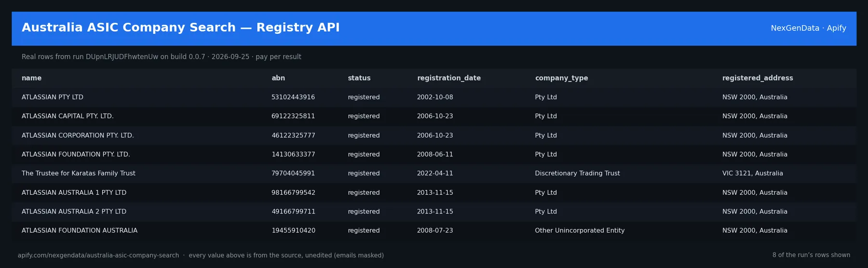Click 'registered' status for ATLASSIAN PTY LTD
Screen dimensions: 868x268
(x=364, y=97)
